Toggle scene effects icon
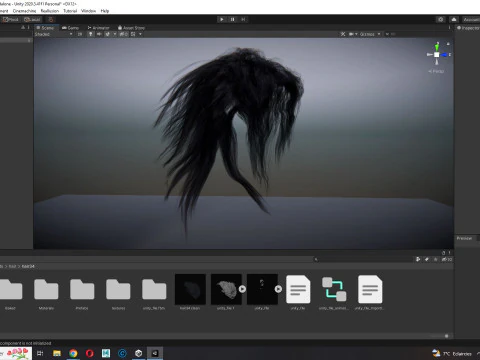This screenshot has width=480, height=360. pos(107,34)
